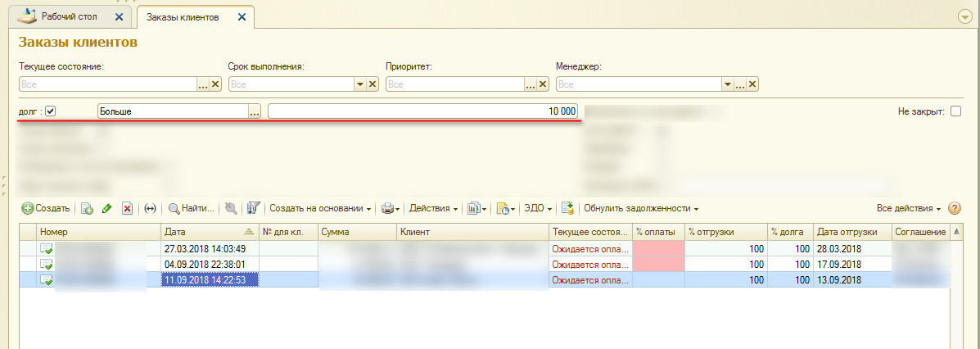Expand the Срок выполнения dropdown
The image size is (980, 349).
359,84
